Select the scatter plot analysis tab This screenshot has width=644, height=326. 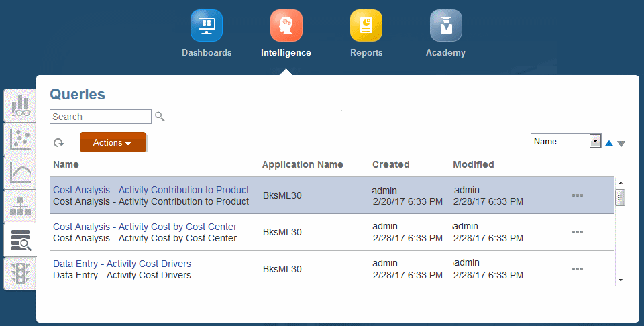tap(20, 139)
